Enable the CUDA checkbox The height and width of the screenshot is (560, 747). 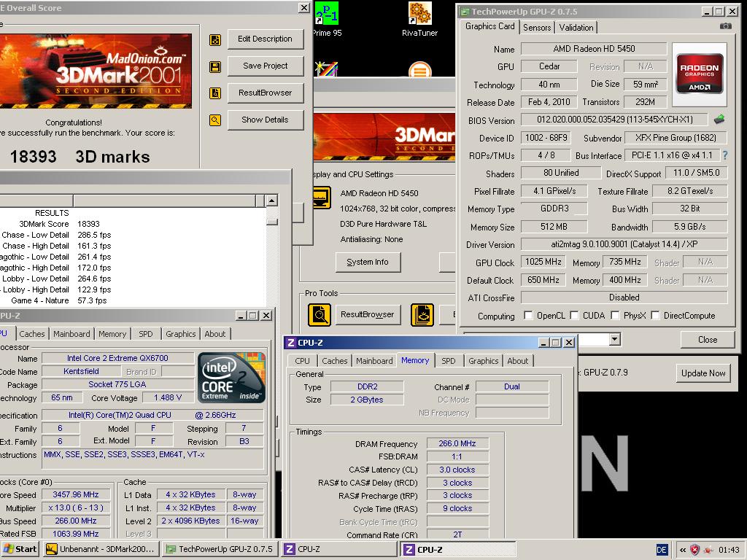574,315
